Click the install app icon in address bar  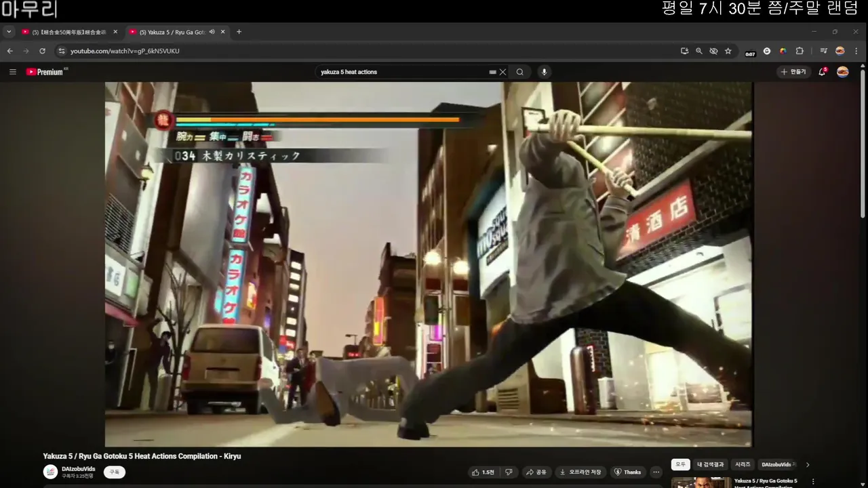[x=685, y=51]
